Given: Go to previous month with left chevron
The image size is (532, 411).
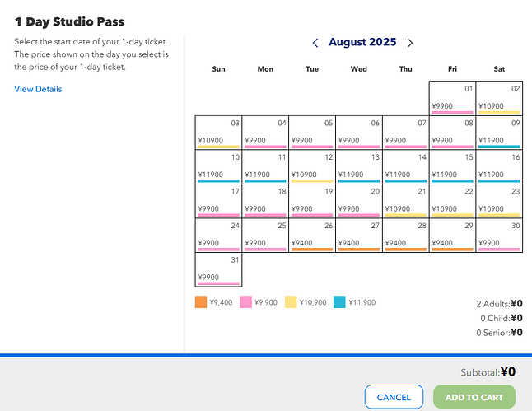Looking at the screenshot, I should point(315,43).
